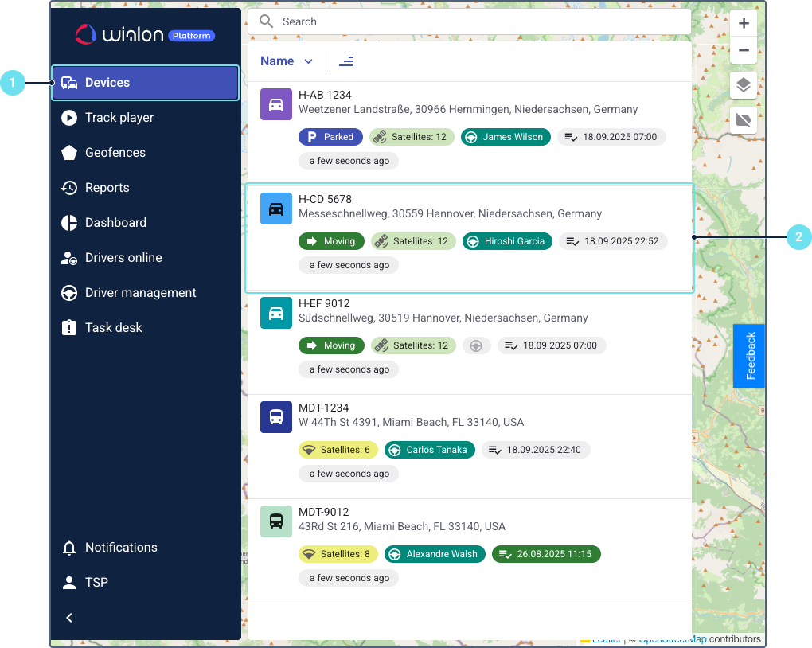Screen dimensions: 812x648
Task: Click Satellites: 12 badge on H-EF 9012
Action: tap(413, 345)
